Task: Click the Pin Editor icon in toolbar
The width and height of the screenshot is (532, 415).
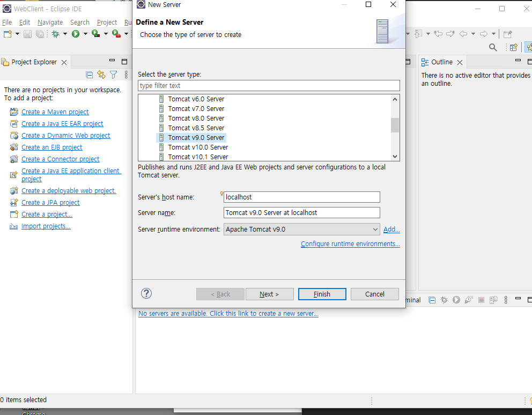Action: pyautogui.click(x=507, y=34)
